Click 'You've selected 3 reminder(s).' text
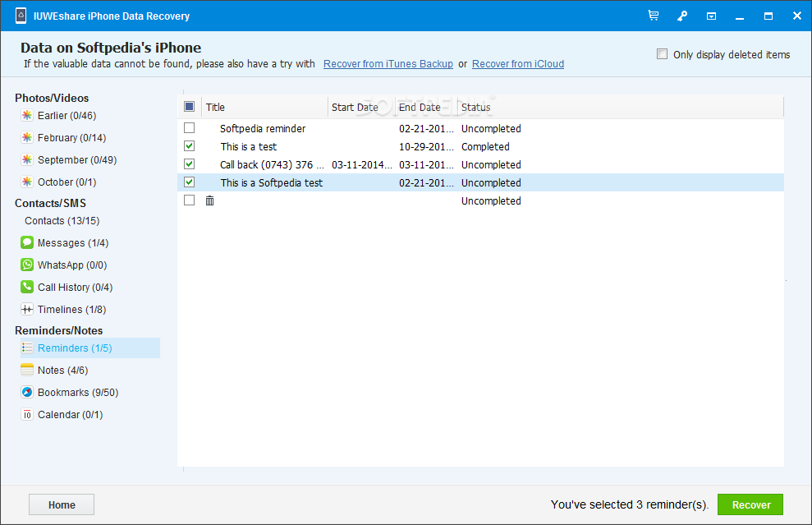Viewport: 812px width, 525px height. 629,504
